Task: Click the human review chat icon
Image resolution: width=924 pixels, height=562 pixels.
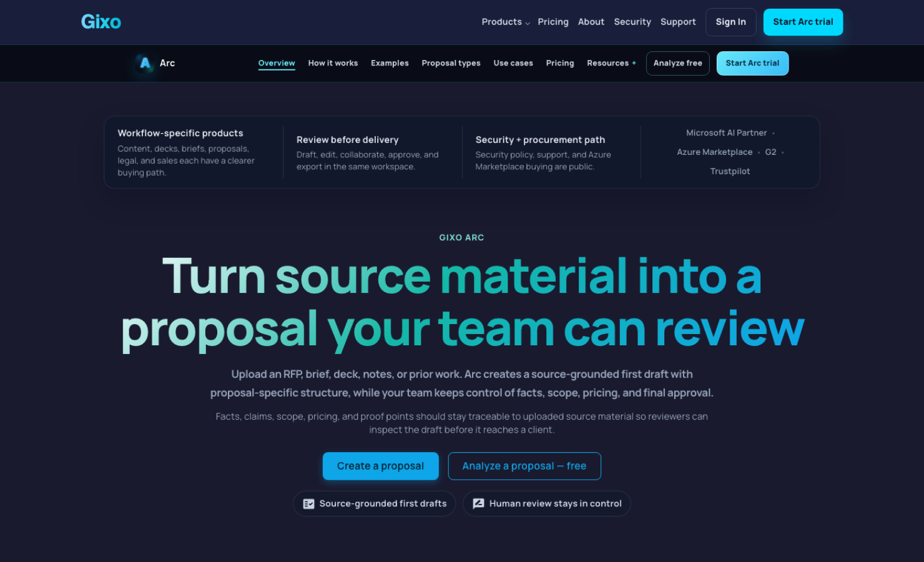Action: 478,504
